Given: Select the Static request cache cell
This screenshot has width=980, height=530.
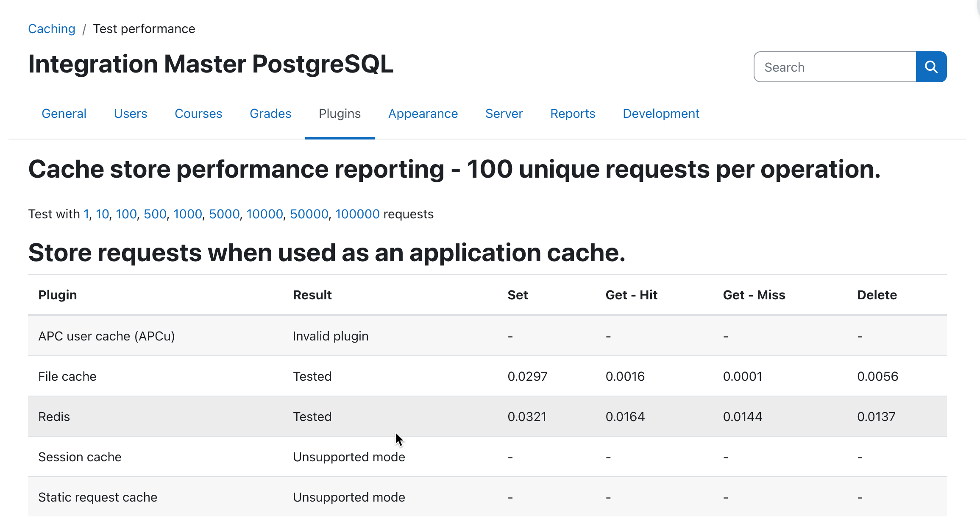Looking at the screenshot, I should click(x=97, y=497).
